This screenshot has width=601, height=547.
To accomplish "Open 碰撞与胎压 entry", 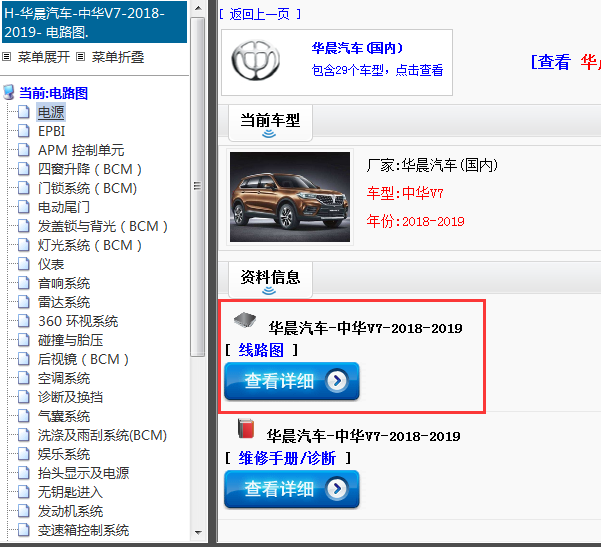I will click(71, 340).
